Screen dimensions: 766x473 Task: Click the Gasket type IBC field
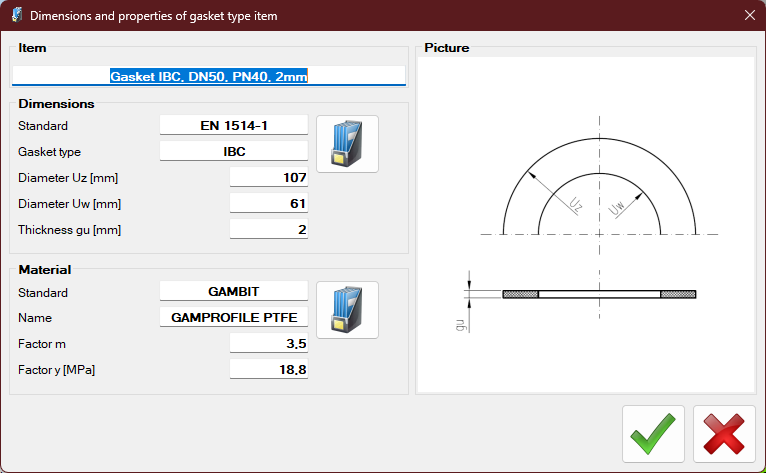click(x=234, y=152)
